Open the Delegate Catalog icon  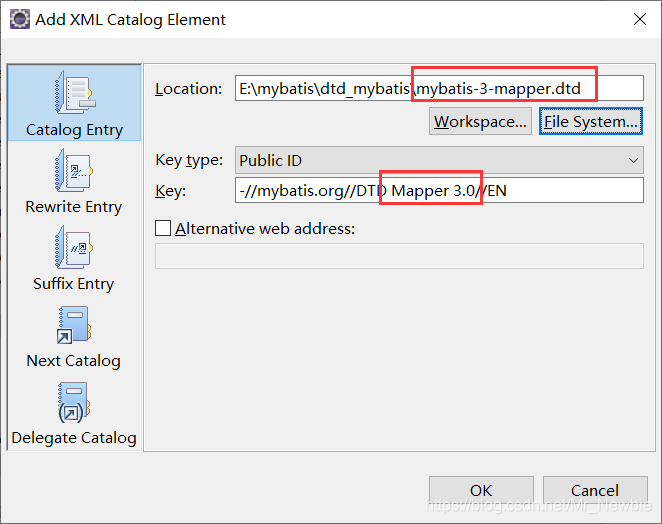pos(74,402)
